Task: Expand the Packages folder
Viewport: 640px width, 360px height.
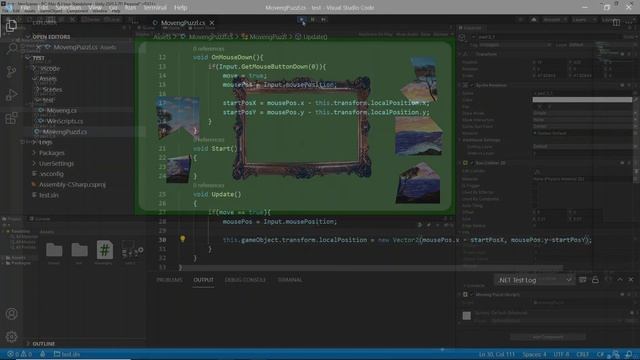Action: tap(51, 153)
